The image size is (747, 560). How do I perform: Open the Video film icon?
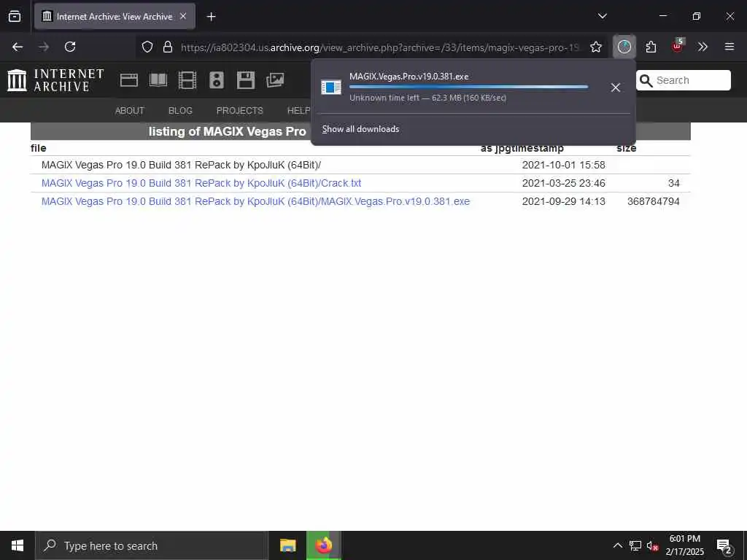click(187, 80)
